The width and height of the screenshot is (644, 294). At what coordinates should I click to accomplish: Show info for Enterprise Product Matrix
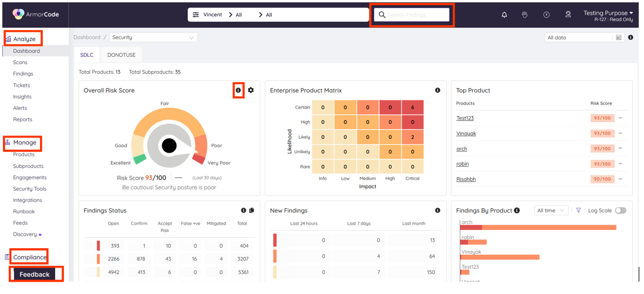pyautogui.click(x=437, y=90)
